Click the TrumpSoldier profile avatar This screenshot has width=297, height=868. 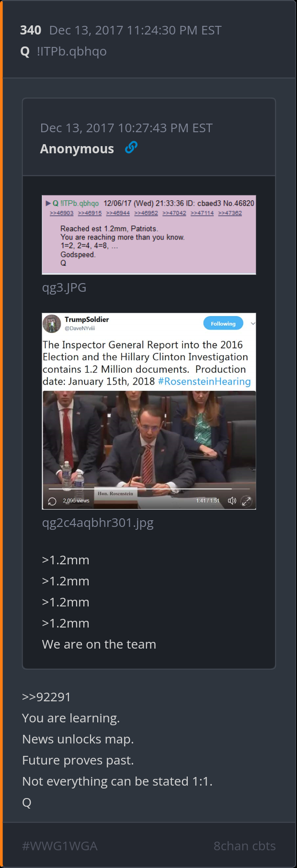(52, 323)
